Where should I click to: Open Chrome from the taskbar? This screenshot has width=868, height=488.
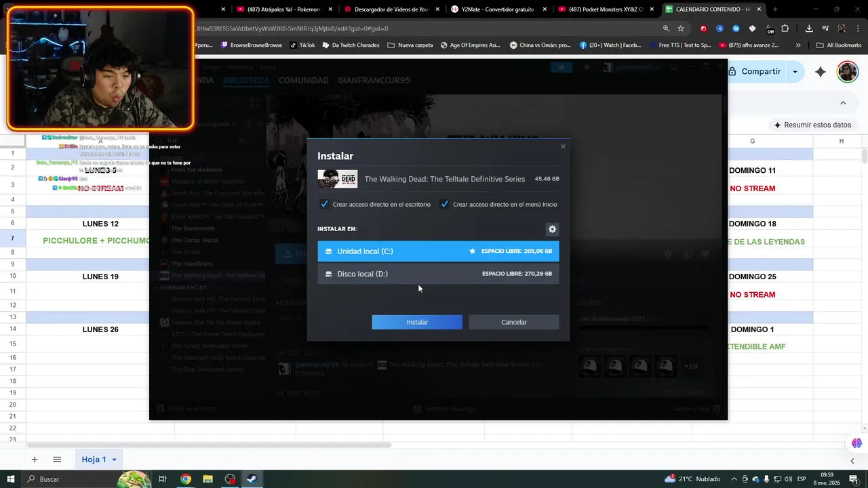[185, 479]
